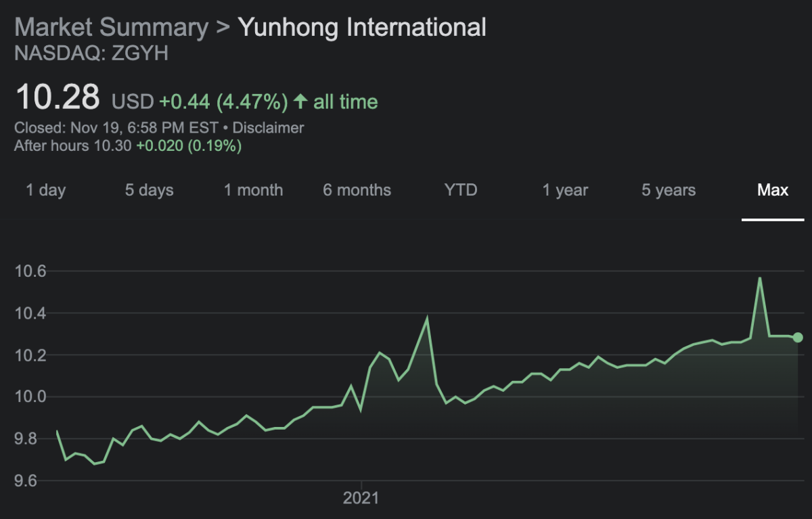Select the 1 day range tab
The width and height of the screenshot is (812, 519).
pyautogui.click(x=45, y=190)
